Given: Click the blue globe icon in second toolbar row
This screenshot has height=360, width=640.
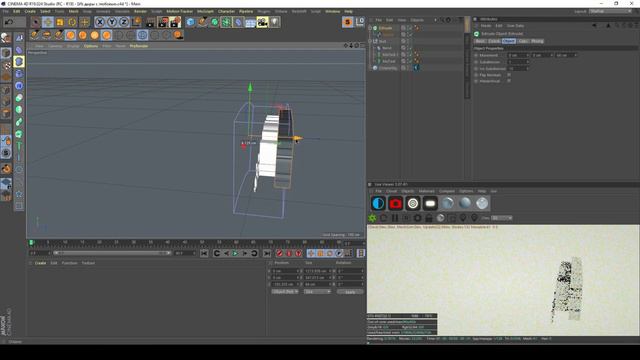Looking at the screenshot, I should pyautogui.click(x=142, y=35).
